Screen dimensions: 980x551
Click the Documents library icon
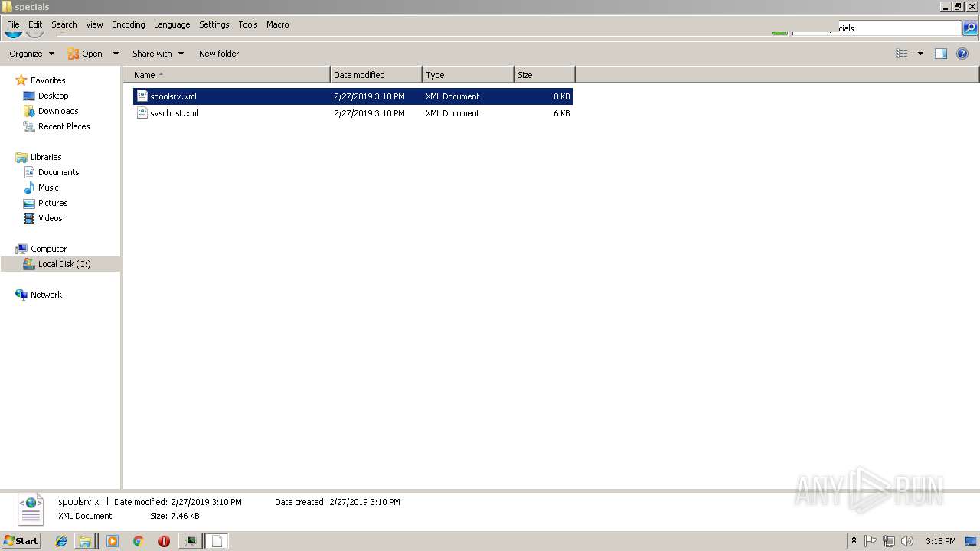pos(29,172)
